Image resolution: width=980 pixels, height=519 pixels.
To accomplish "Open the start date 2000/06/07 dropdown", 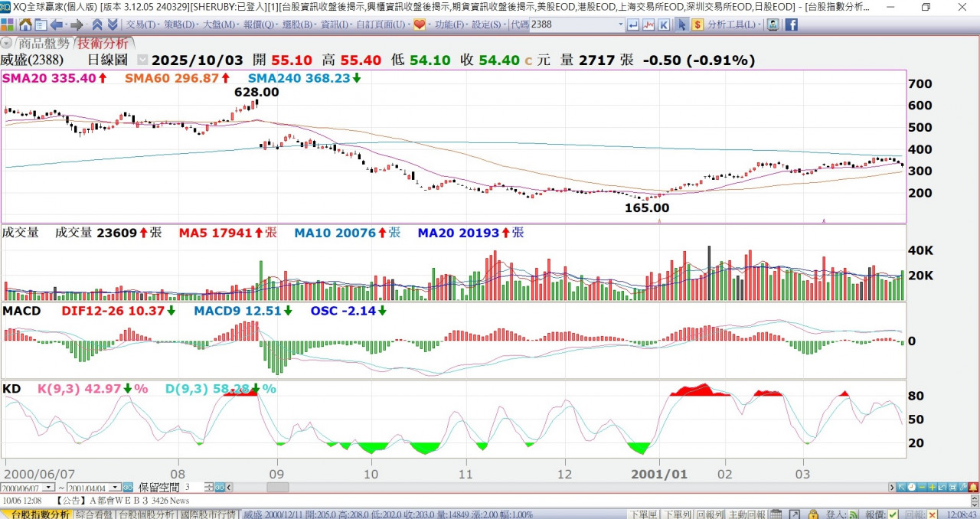I will pos(50,487).
